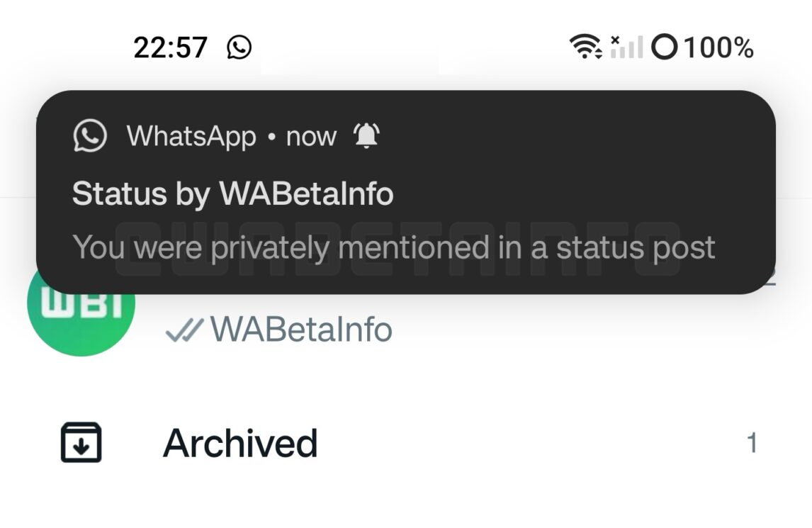
Task: Tap the Archived chats count number
Action: point(752,444)
